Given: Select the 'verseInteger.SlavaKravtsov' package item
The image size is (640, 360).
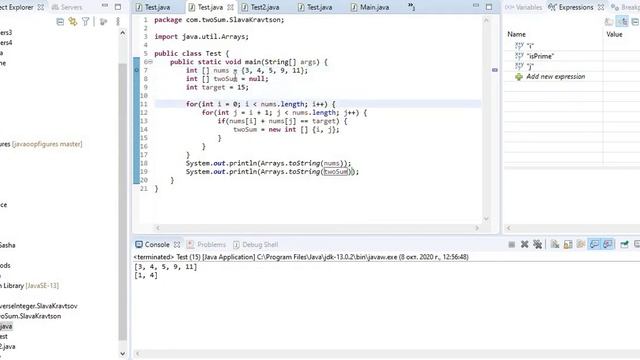Looking at the screenshot, I should tap(39, 306).
